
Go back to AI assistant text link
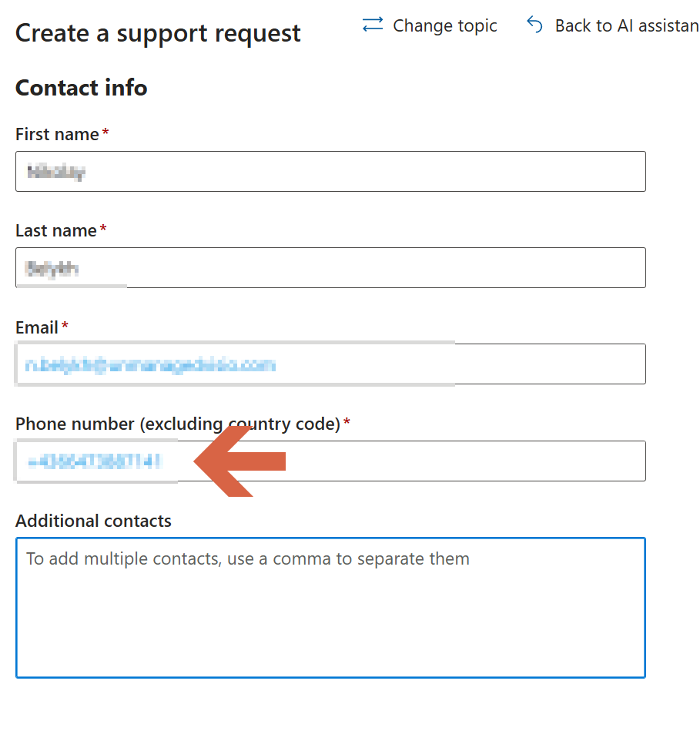point(627,25)
